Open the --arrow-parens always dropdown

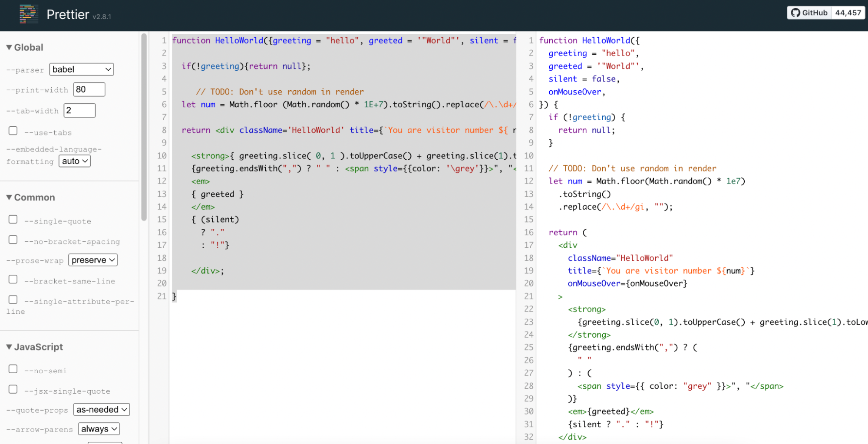pyautogui.click(x=99, y=429)
